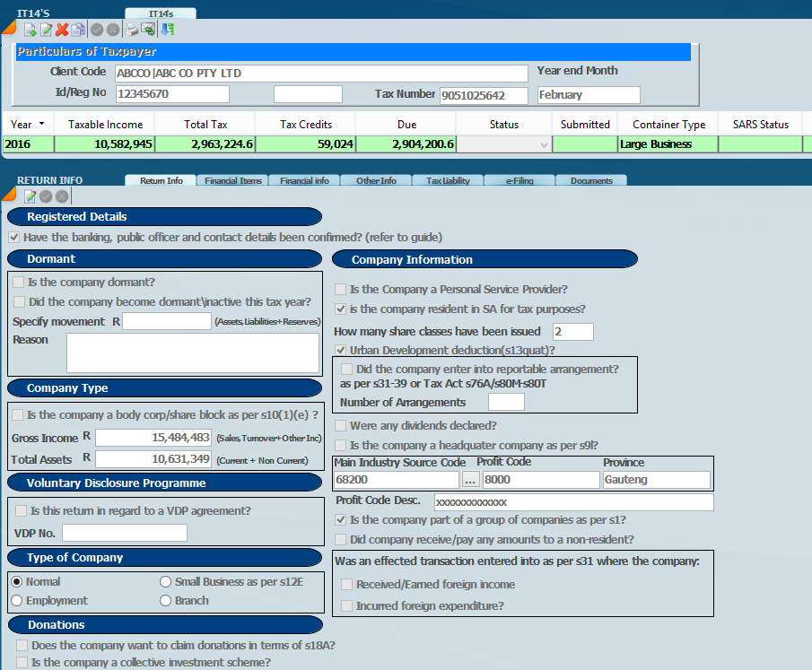This screenshot has width=812, height=670.
Task: Click the edit icon in Return Info toolbar
Action: [30, 196]
